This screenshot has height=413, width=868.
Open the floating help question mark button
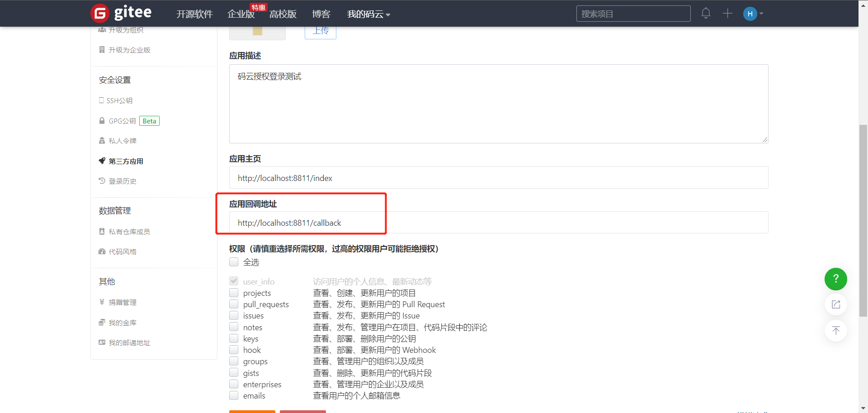(x=836, y=279)
